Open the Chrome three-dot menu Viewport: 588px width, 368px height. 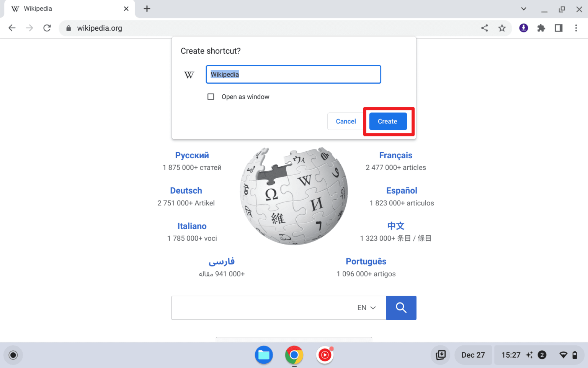click(576, 28)
